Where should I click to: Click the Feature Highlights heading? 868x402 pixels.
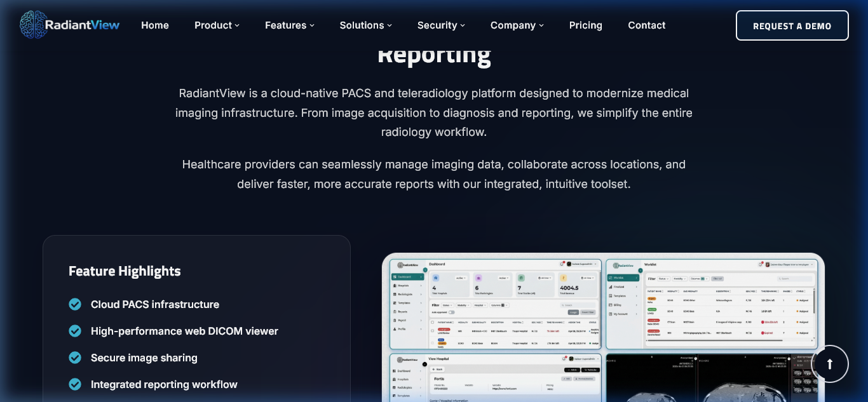point(125,271)
